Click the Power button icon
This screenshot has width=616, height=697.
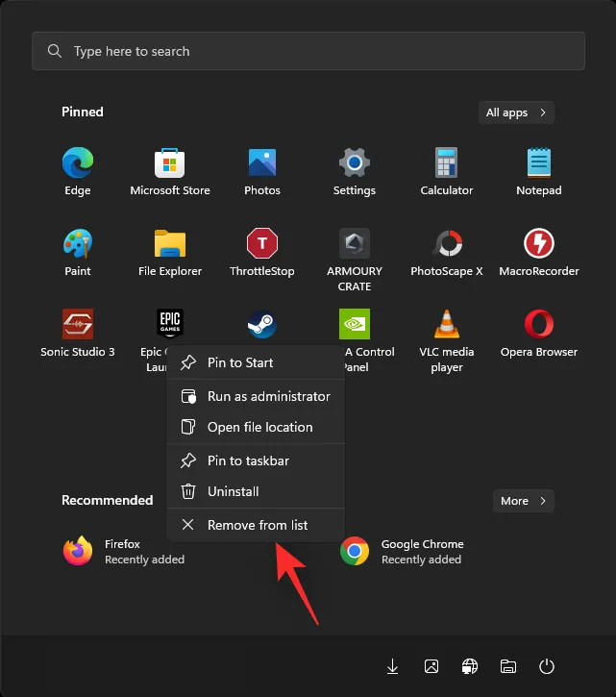(x=546, y=666)
